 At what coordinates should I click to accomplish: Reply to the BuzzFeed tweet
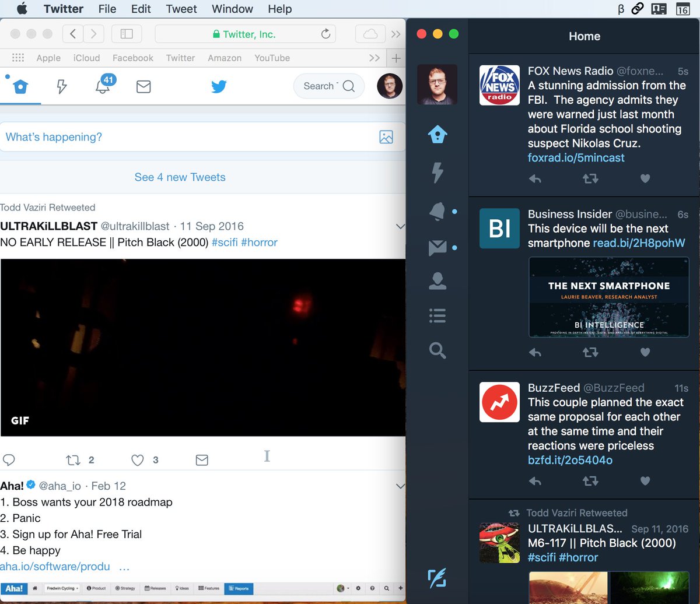535,481
